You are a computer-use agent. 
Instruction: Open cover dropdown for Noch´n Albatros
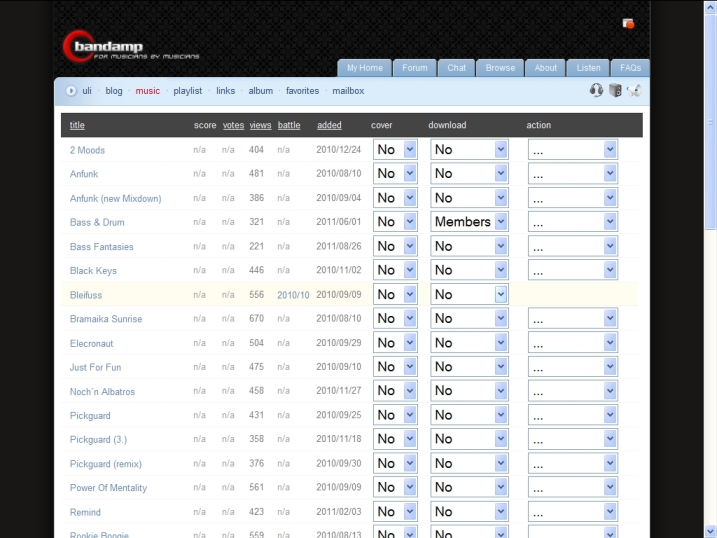point(395,391)
